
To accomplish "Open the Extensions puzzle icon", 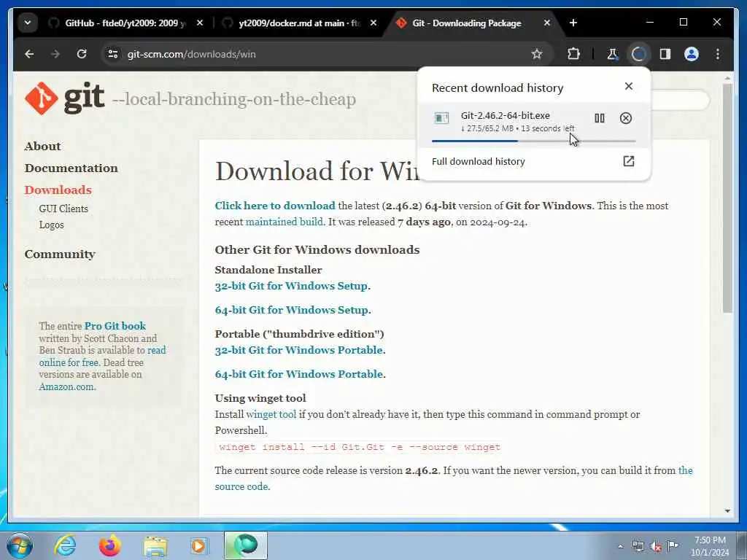I will [573, 54].
